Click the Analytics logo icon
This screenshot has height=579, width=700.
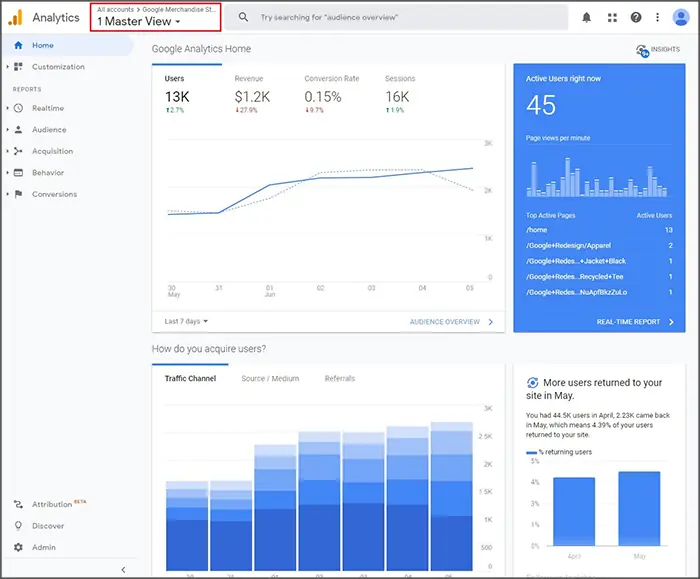(x=15, y=17)
